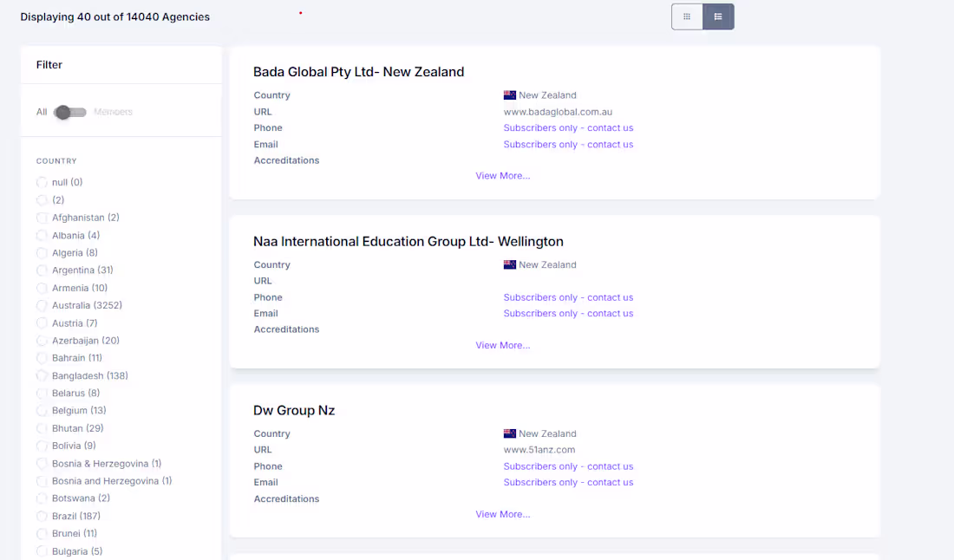Click the contact us link for Dw Group's email
This screenshot has height=560, width=954.
coord(568,482)
